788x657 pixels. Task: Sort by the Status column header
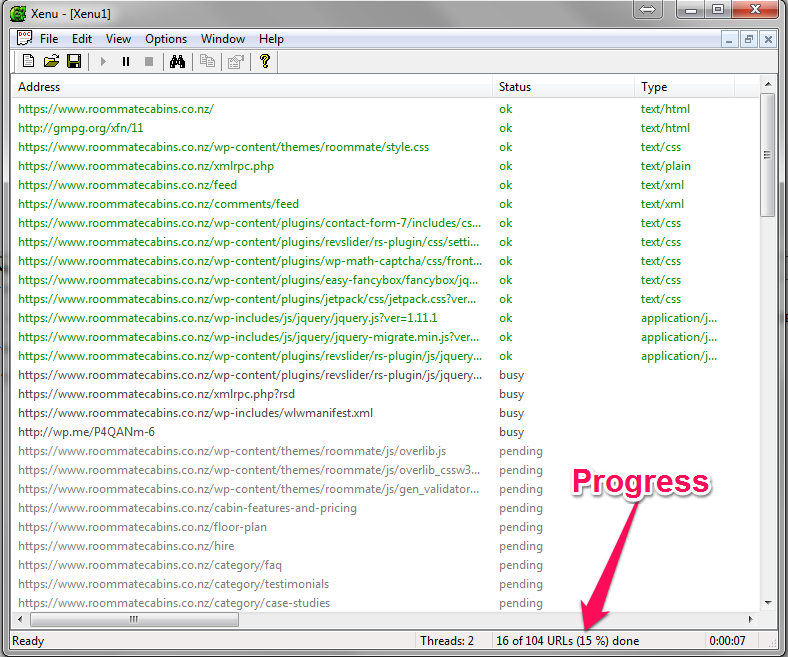click(x=563, y=86)
